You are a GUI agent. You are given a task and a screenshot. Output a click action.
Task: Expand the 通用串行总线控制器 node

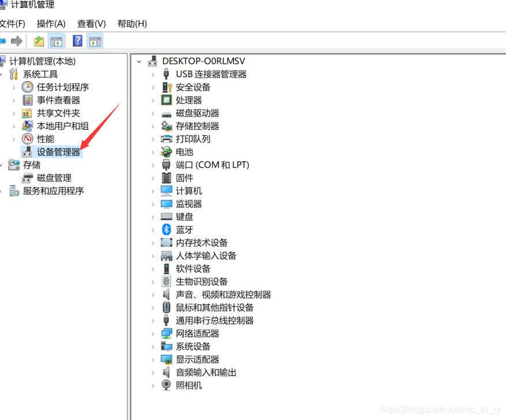(153, 321)
